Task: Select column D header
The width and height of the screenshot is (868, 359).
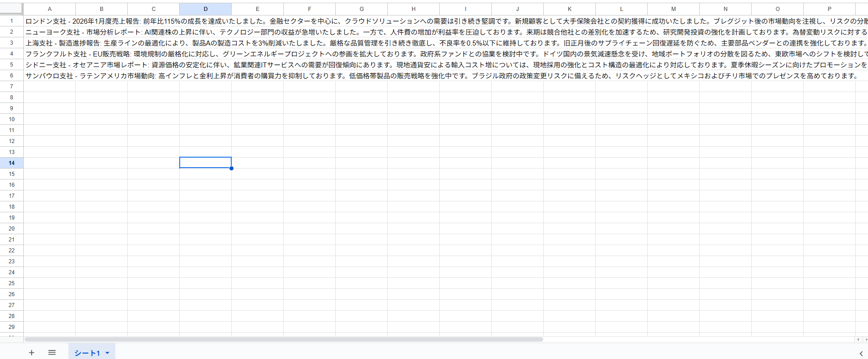Action: pos(205,9)
